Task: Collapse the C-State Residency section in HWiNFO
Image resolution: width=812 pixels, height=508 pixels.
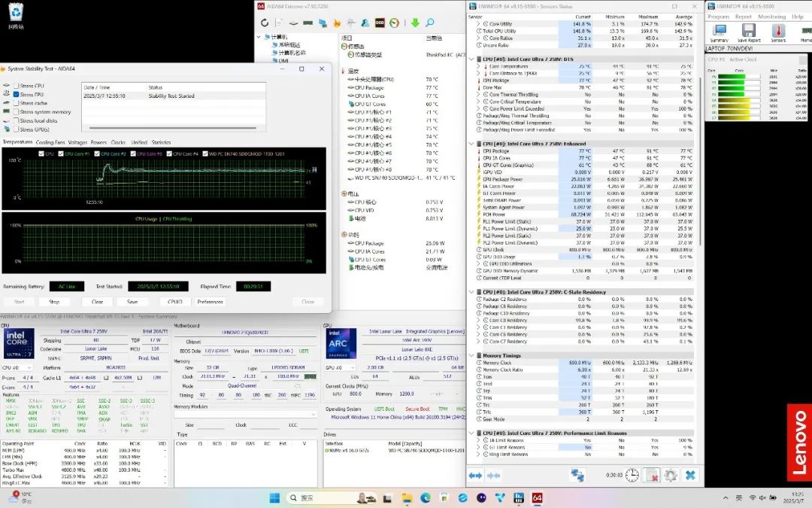Action: coord(471,292)
